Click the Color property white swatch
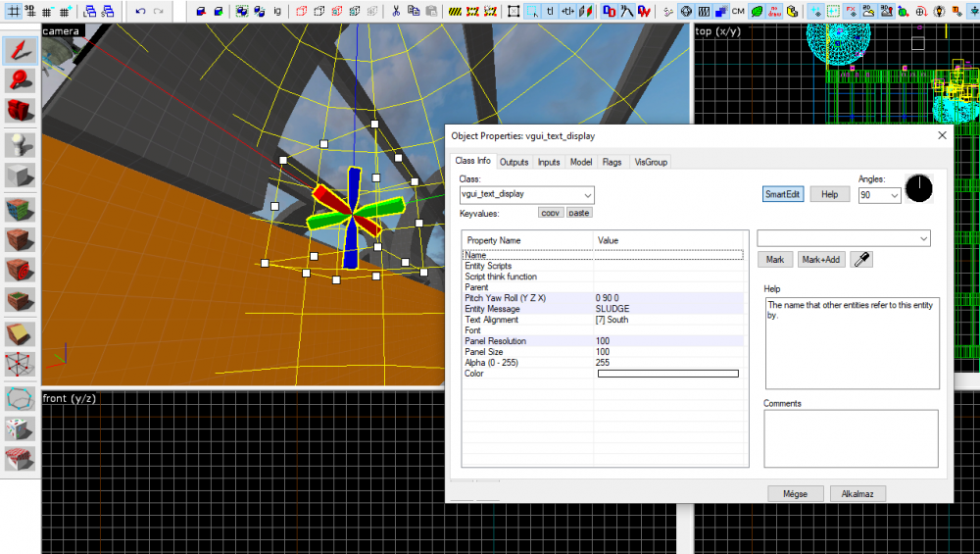The image size is (980, 554). tap(667, 374)
